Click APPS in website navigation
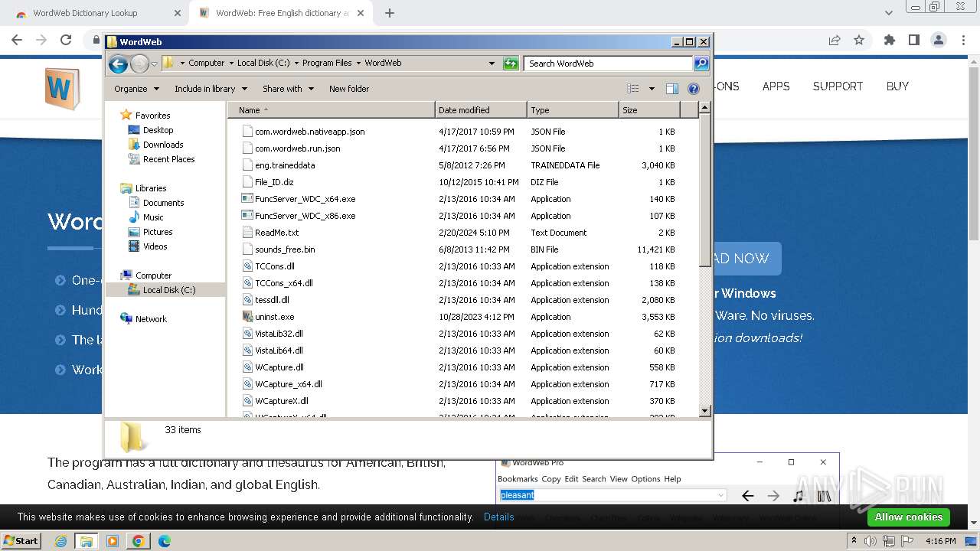Screen dimensions: 980x551 tap(776, 86)
